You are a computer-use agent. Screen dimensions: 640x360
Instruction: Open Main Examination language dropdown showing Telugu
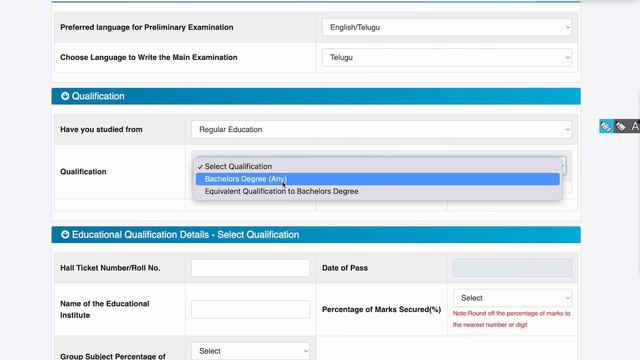click(447, 58)
